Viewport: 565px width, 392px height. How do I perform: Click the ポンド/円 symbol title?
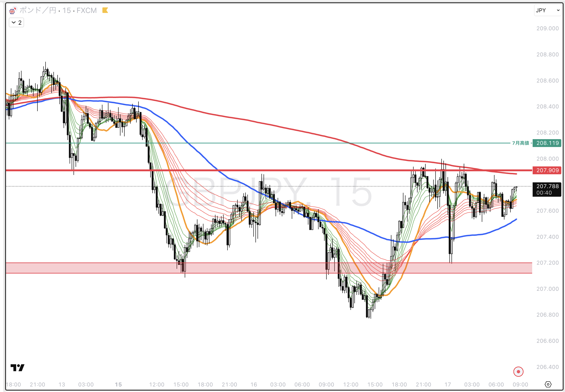(x=38, y=10)
